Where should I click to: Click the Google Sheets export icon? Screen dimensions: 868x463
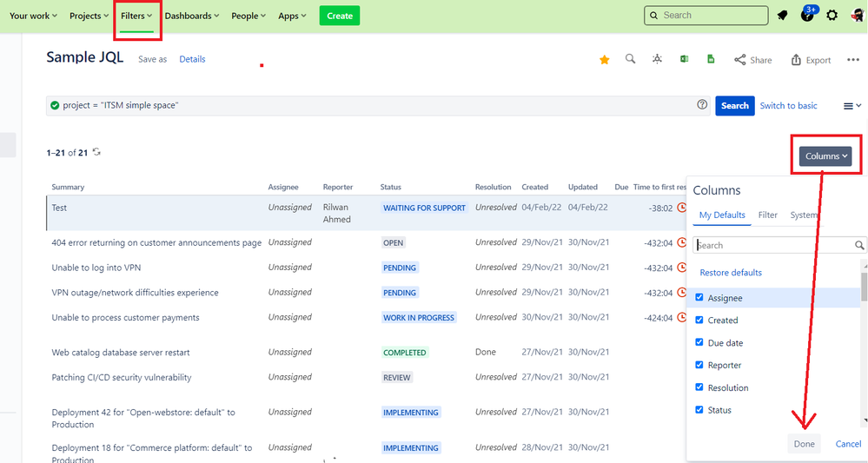(711, 60)
